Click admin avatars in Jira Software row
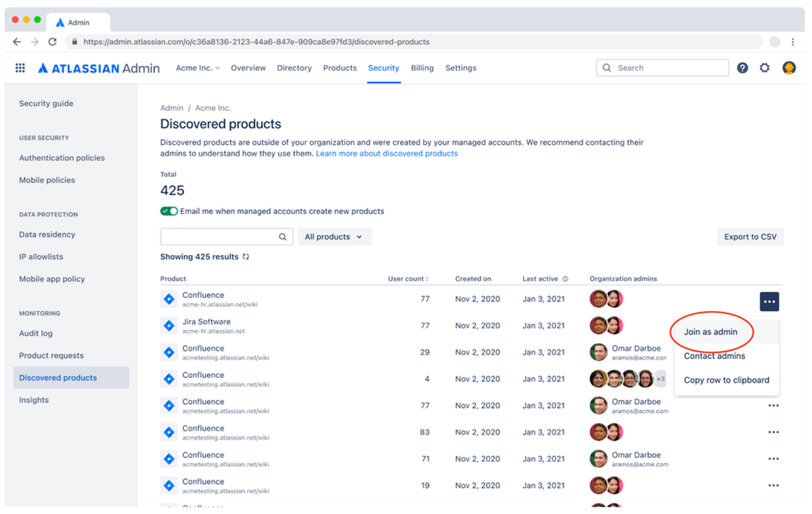812x514 pixels. click(x=606, y=326)
